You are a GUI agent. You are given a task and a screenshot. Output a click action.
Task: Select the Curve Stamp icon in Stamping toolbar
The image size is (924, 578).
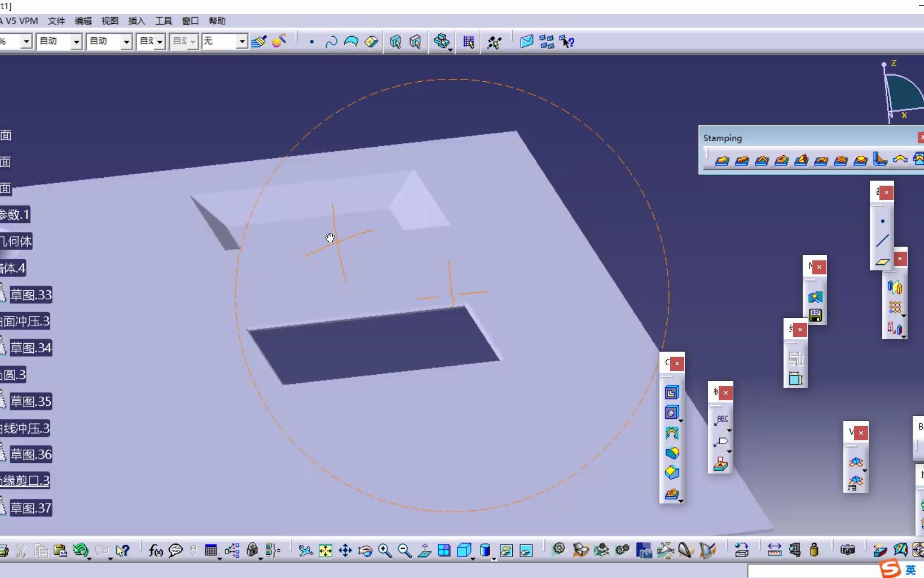point(762,160)
